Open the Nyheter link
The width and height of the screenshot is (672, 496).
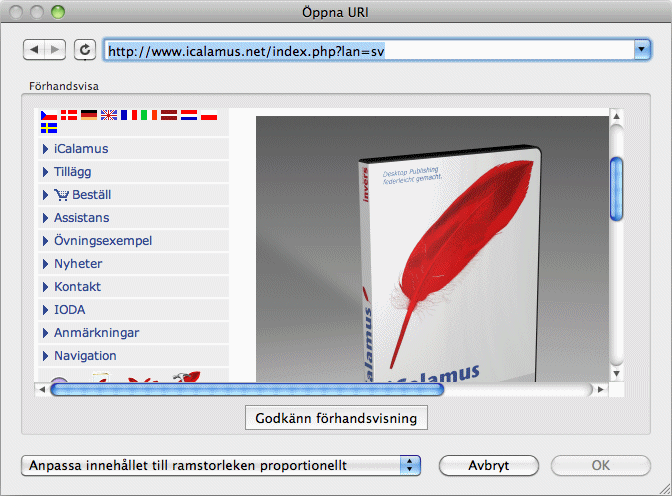(78, 264)
